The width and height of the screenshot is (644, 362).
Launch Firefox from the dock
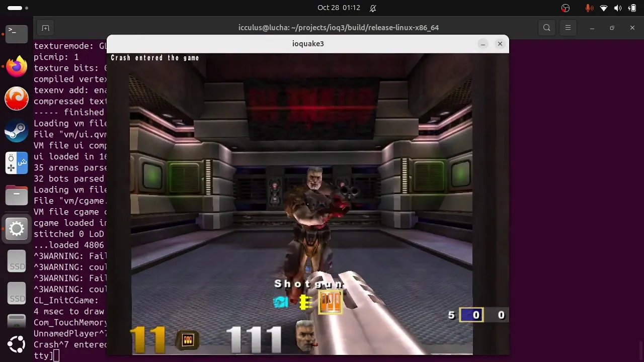point(17,66)
